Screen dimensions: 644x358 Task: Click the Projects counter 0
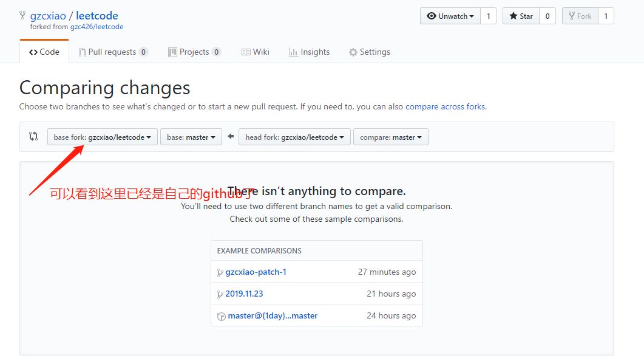(x=217, y=52)
